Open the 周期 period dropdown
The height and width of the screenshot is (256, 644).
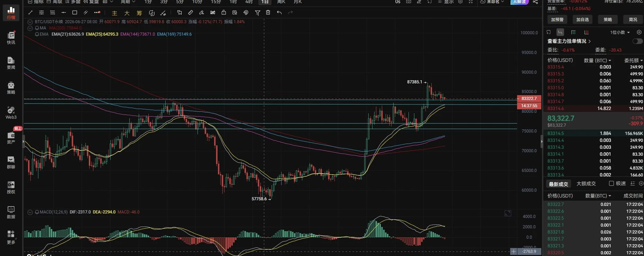point(128,2)
